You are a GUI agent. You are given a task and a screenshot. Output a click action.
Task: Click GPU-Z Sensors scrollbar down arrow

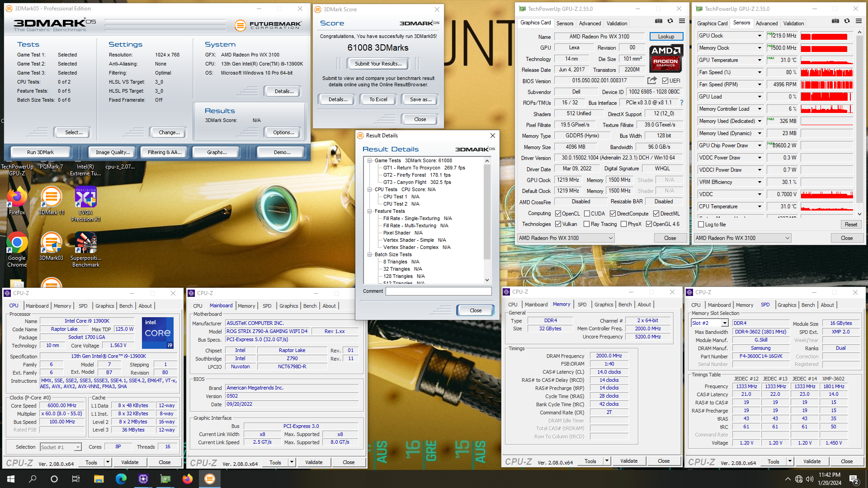(859, 214)
